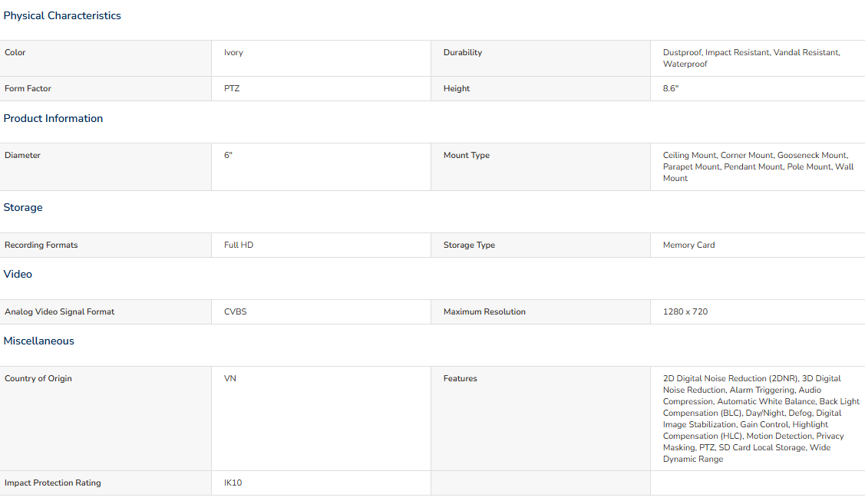Click the Form Factor label
The width and height of the screenshot is (865, 504).
pyautogui.click(x=28, y=88)
